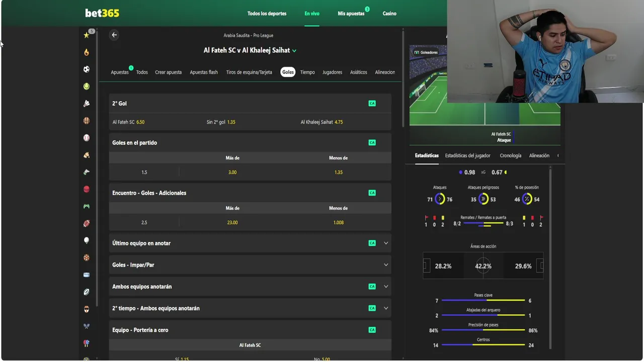Click the CA badge on 2° Gol
Viewport: 644px width, 362px height.
tap(372, 103)
